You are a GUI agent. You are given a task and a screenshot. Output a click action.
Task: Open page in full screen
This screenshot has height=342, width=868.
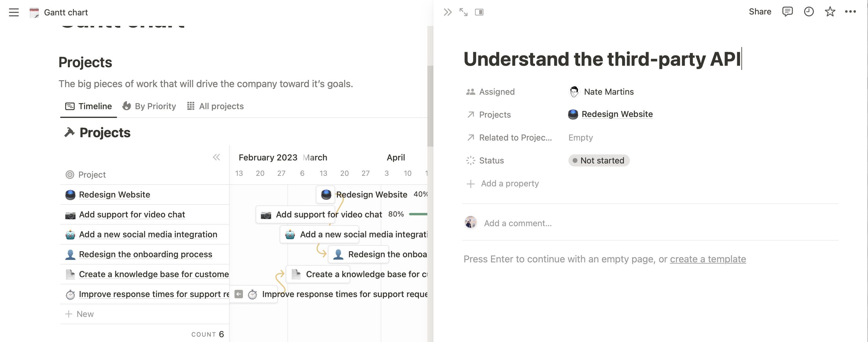(463, 12)
